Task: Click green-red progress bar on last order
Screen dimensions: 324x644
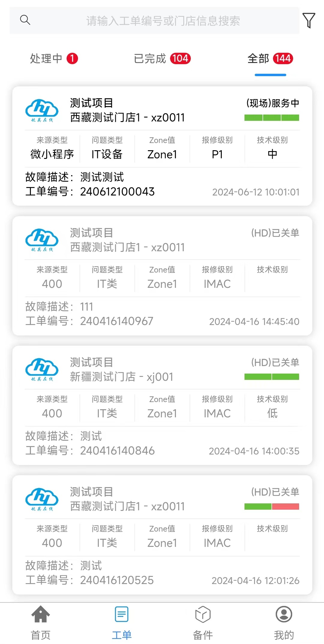Action: 272,507
